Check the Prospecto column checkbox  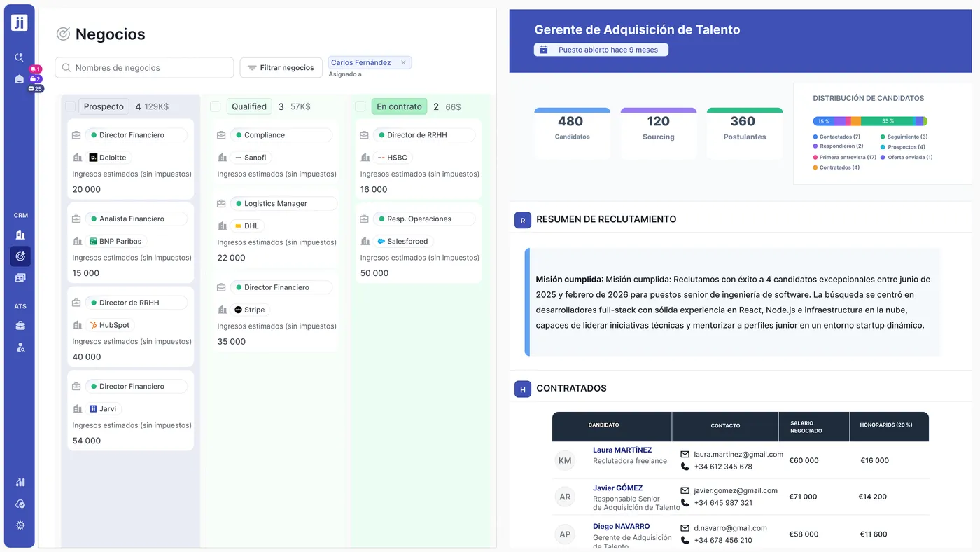[x=71, y=106]
